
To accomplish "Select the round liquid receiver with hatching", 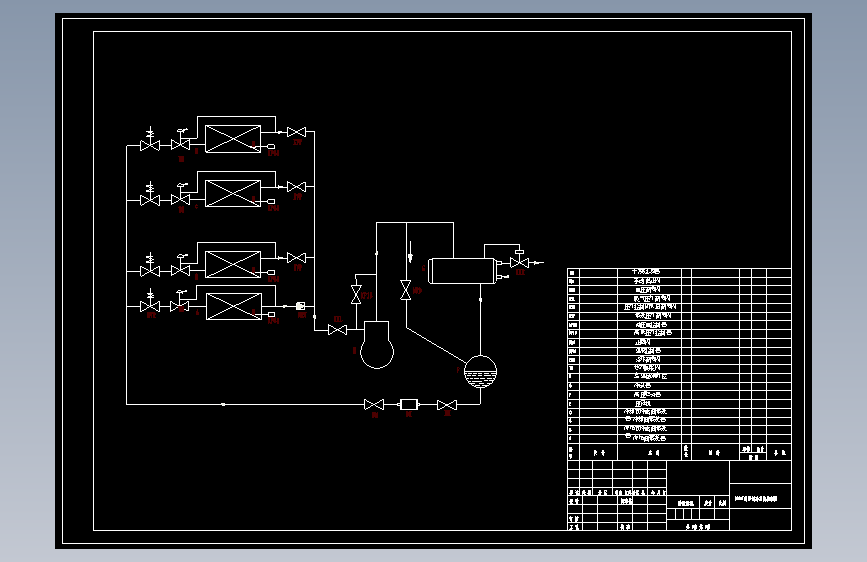I will [x=480, y=372].
